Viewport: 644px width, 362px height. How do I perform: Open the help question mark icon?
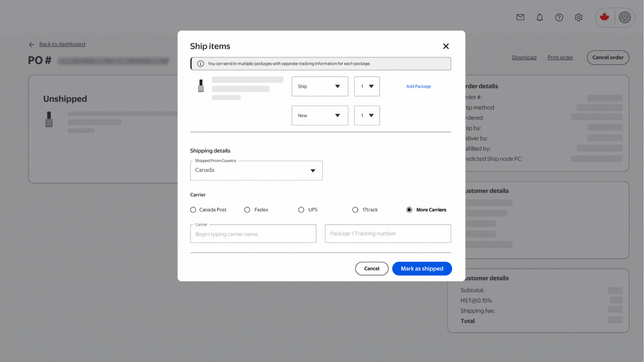click(559, 17)
